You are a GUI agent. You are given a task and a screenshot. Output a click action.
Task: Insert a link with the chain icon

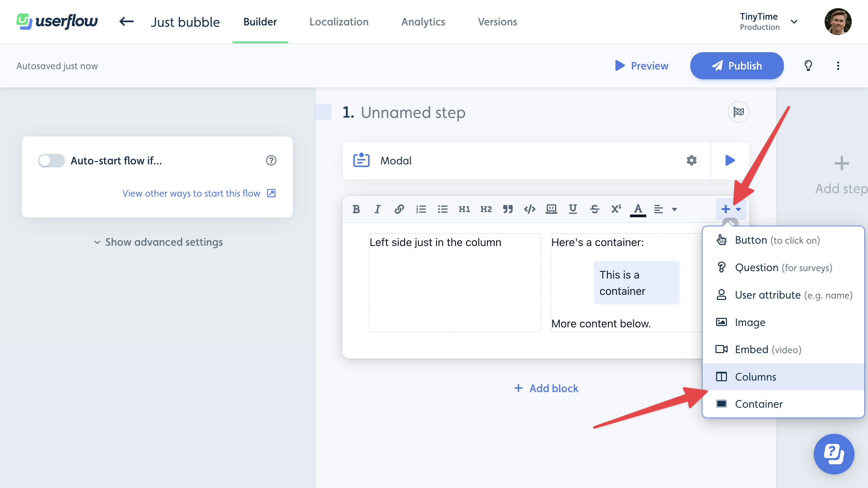399,209
